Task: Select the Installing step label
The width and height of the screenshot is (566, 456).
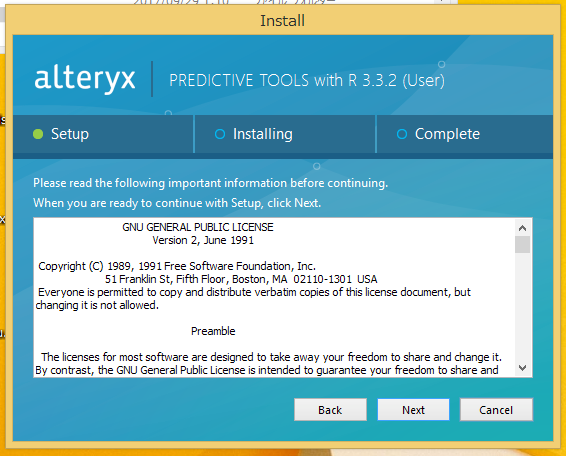Action: coord(263,134)
